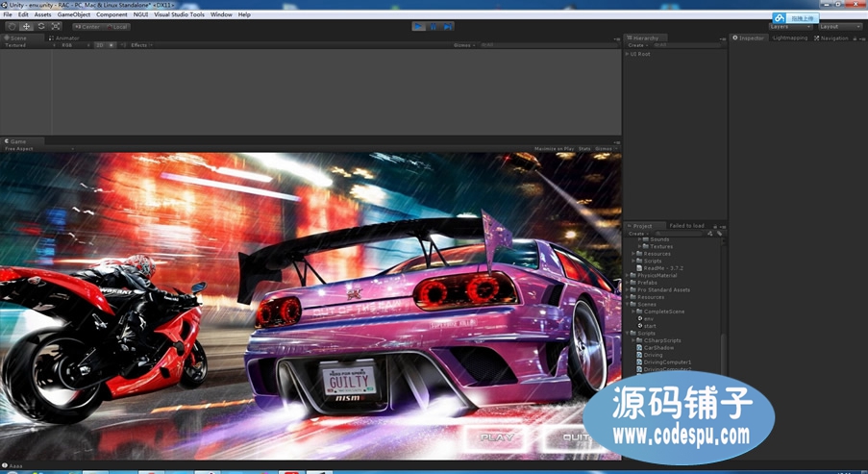Select the Hand tool in toolbar

coord(12,26)
